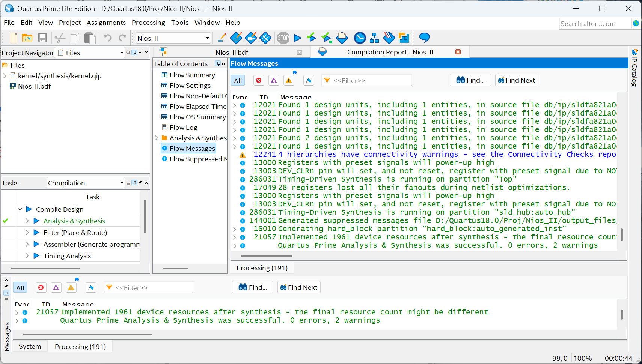Toggle error filter in Flow Messages
Viewport: 642px width, 364px height.
[259, 80]
